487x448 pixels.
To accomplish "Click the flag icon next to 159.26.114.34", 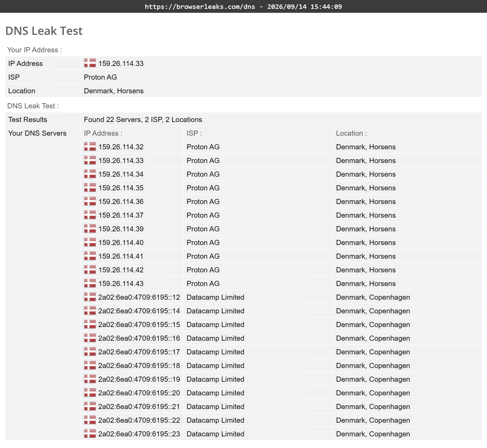I will point(90,174).
